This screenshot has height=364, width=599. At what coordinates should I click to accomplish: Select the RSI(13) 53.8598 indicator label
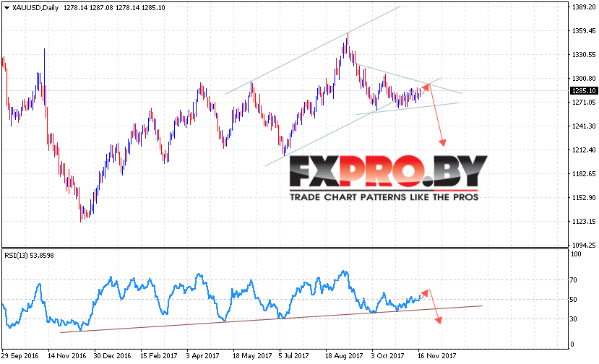pos(29,256)
